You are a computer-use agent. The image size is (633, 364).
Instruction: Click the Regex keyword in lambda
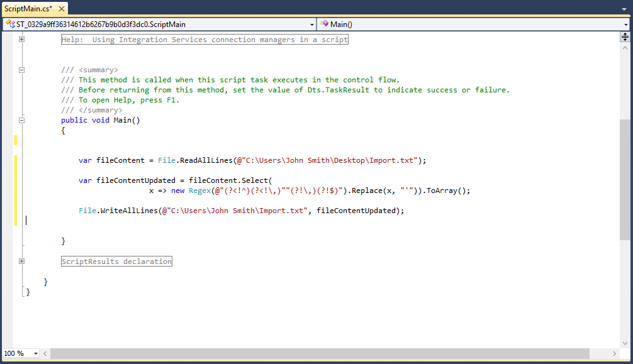click(200, 190)
